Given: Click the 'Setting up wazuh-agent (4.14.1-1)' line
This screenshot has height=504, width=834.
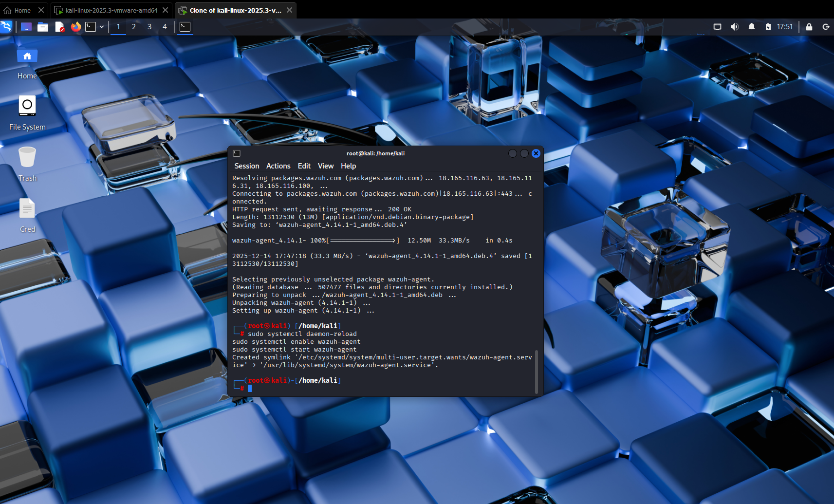Looking at the screenshot, I should click(x=303, y=311).
